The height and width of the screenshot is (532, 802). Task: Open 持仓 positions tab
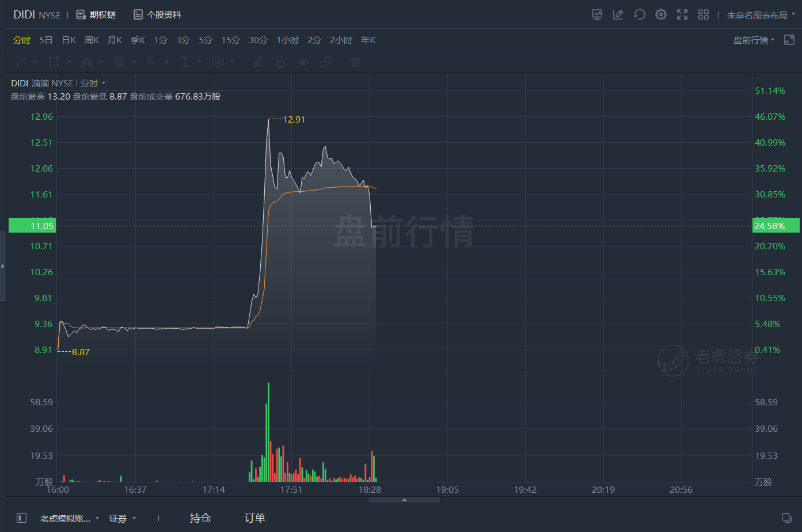[200, 518]
